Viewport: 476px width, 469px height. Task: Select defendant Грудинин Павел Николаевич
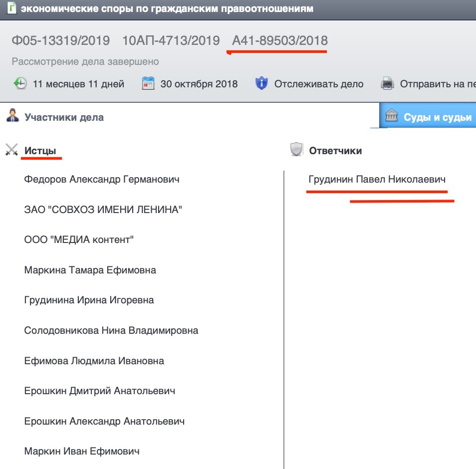point(377,179)
